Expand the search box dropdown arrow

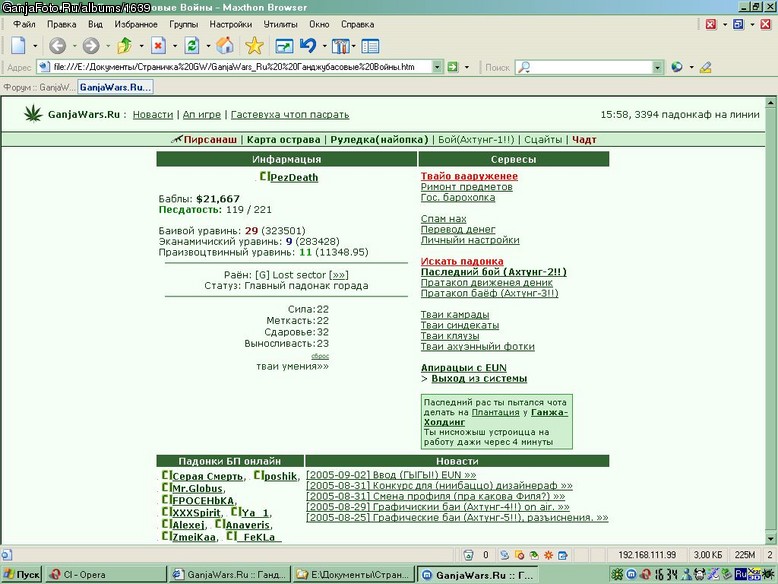click(x=657, y=67)
